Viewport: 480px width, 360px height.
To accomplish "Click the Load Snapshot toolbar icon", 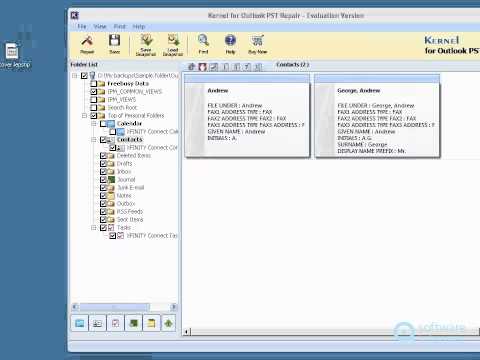I will (173, 44).
